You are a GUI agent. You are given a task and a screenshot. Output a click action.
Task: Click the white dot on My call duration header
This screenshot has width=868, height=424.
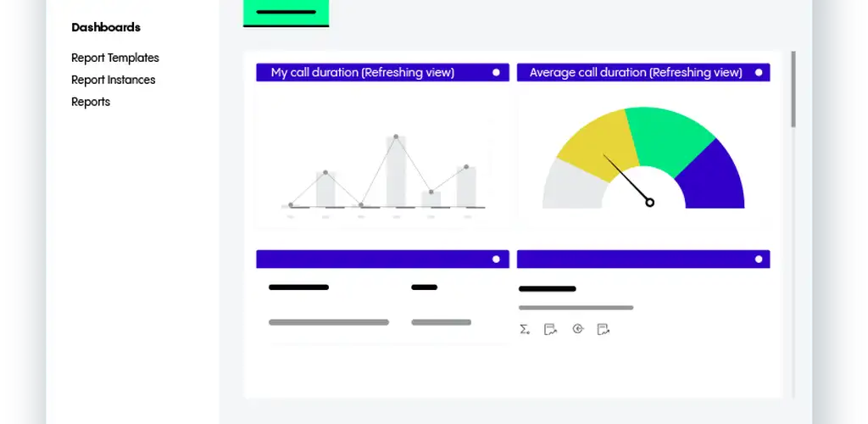tap(496, 73)
